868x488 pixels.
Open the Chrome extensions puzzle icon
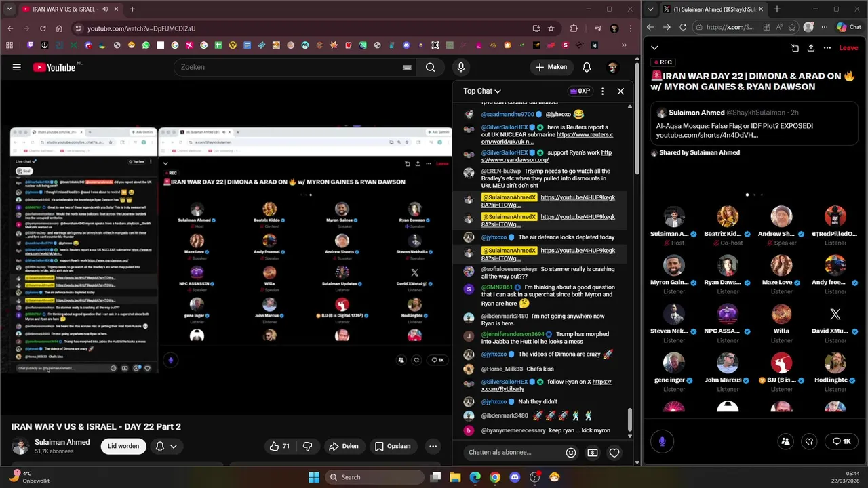click(574, 28)
